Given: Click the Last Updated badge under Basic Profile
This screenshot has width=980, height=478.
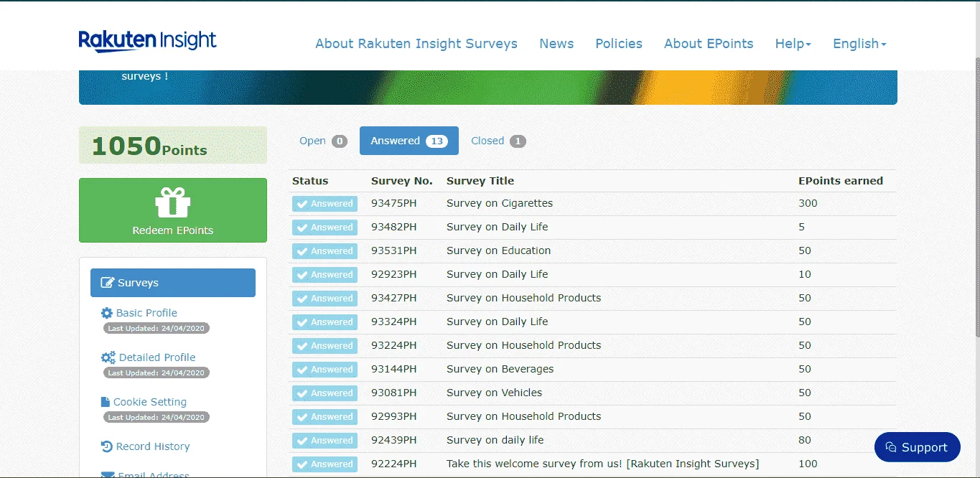Looking at the screenshot, I should 157,328.
